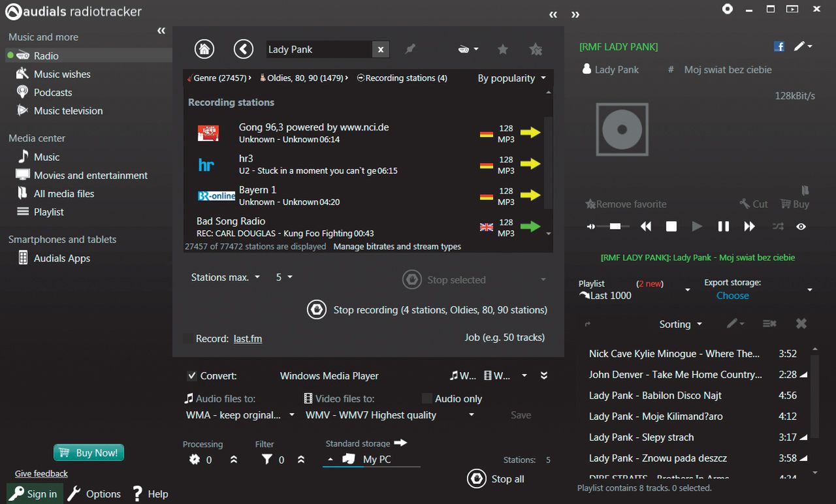Open the Sorting dropdown
The width and height of the screenshot is (836, 504).
[x=681, y=324]
